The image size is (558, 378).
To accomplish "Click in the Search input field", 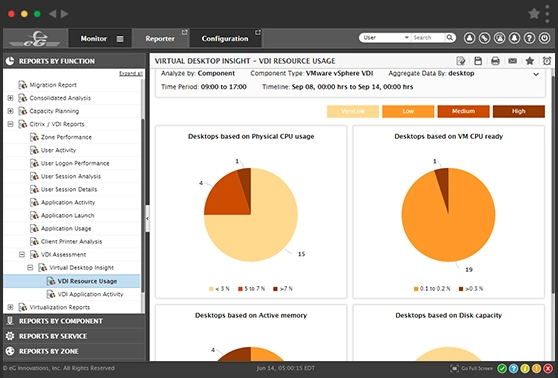I will point(428,38).
